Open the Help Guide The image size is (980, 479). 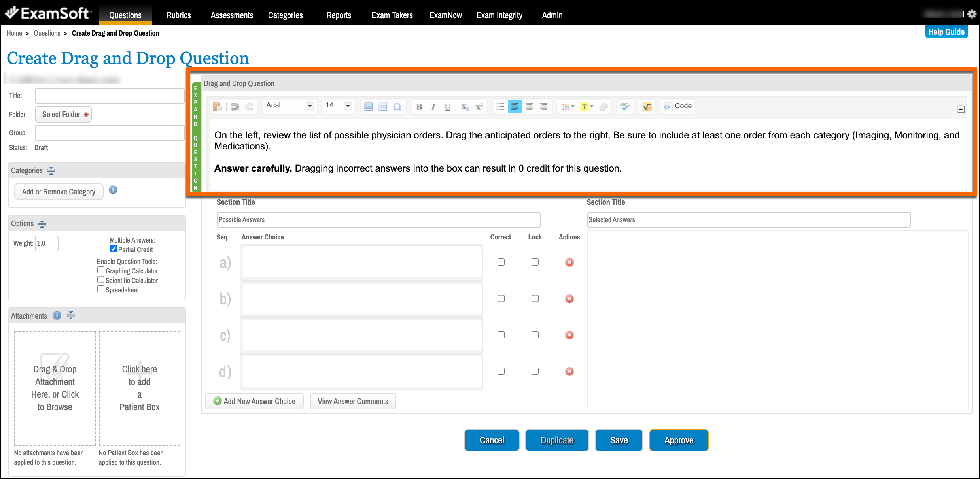946,32
